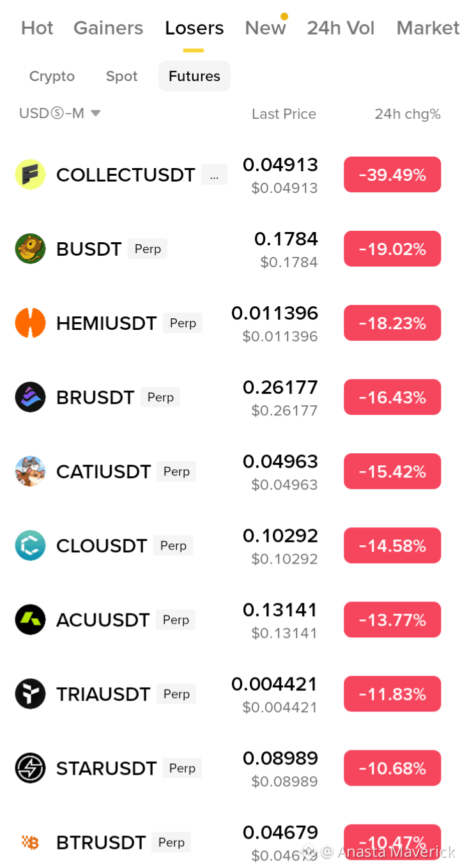
Task: Tap the CATIUSDT cat icon
Action: coord(30,471)
